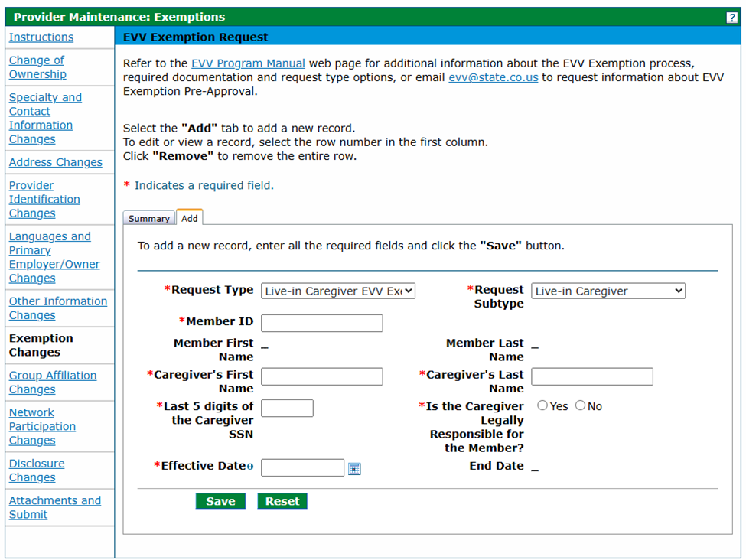Viewport: 746px width, 560px height.
Task: Click the Provider Maintenance: Exemptions title
Action: click(119, 17)
